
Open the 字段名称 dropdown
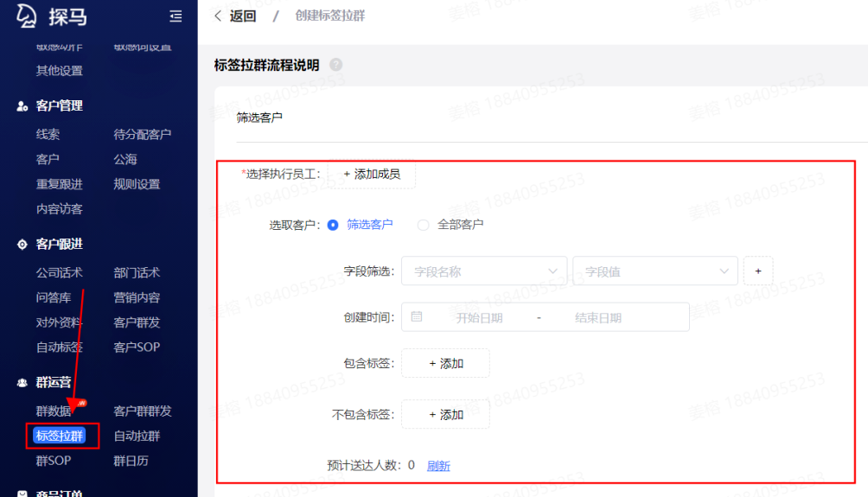[x=484, y=271]
